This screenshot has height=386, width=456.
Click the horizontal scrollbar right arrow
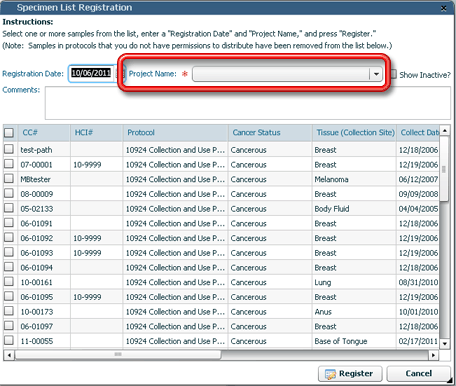pos(433,355)
